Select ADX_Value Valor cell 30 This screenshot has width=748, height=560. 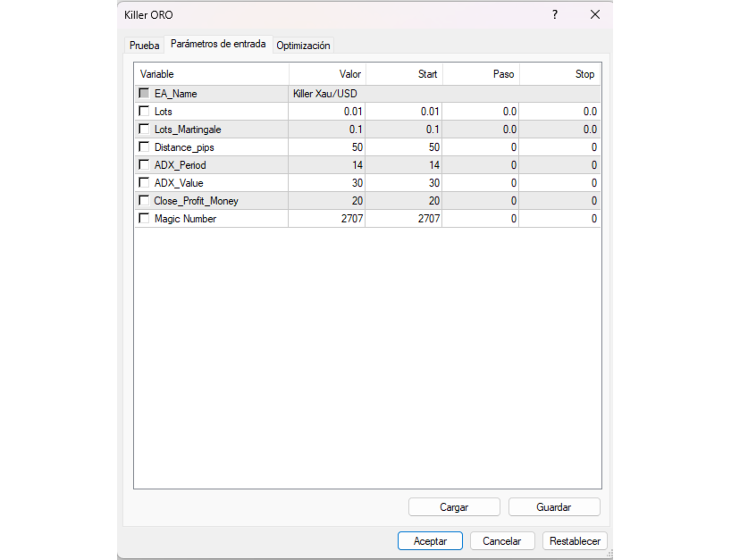327,183
